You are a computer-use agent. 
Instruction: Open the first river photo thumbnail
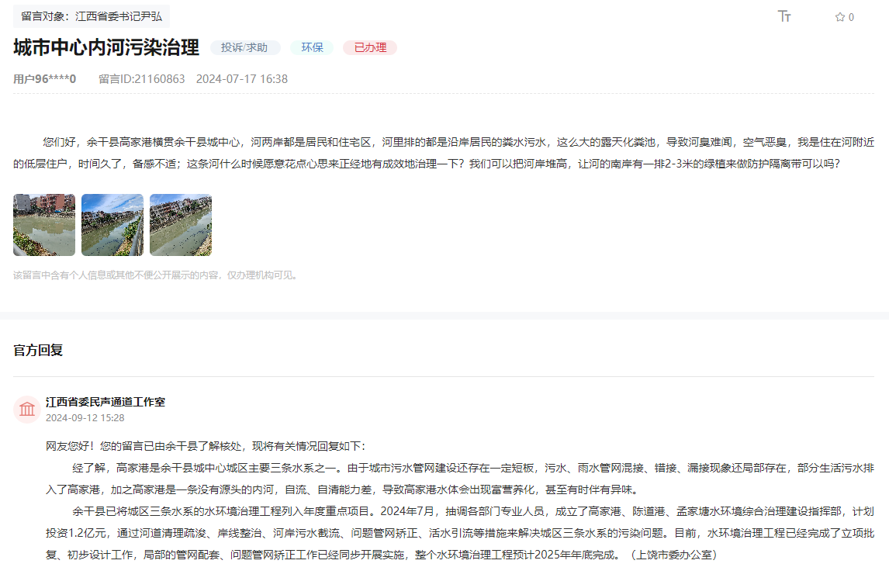pyautogui.click(x=44, y=225)
